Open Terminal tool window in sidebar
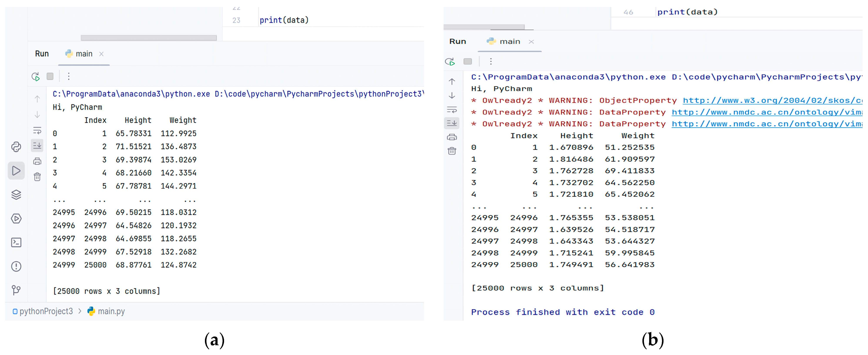The width and height of the screenshot is (868, 355). tap(16, 243)
